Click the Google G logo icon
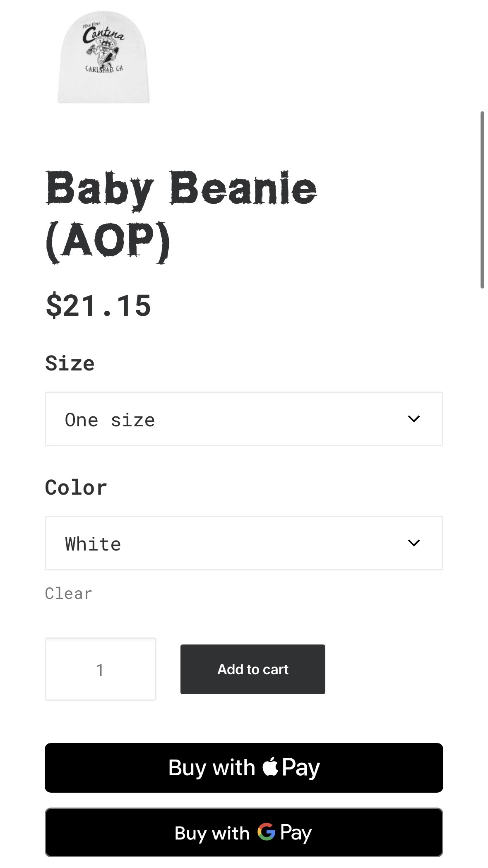Image resolution: width=488 pixels, height=868 pixels. click(x=266, y=832)
